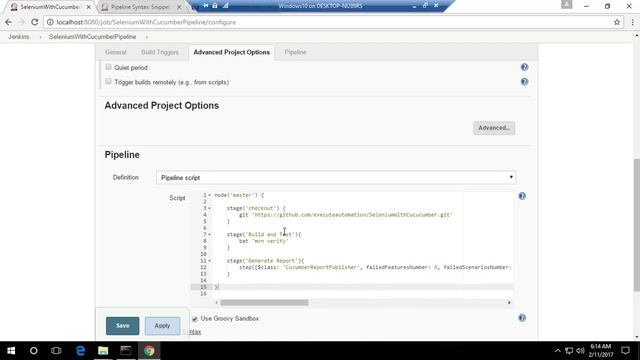Viewport: 640px width, 360px height.
Task: View site information icon in address bar
Action: (x=50, y=22)
